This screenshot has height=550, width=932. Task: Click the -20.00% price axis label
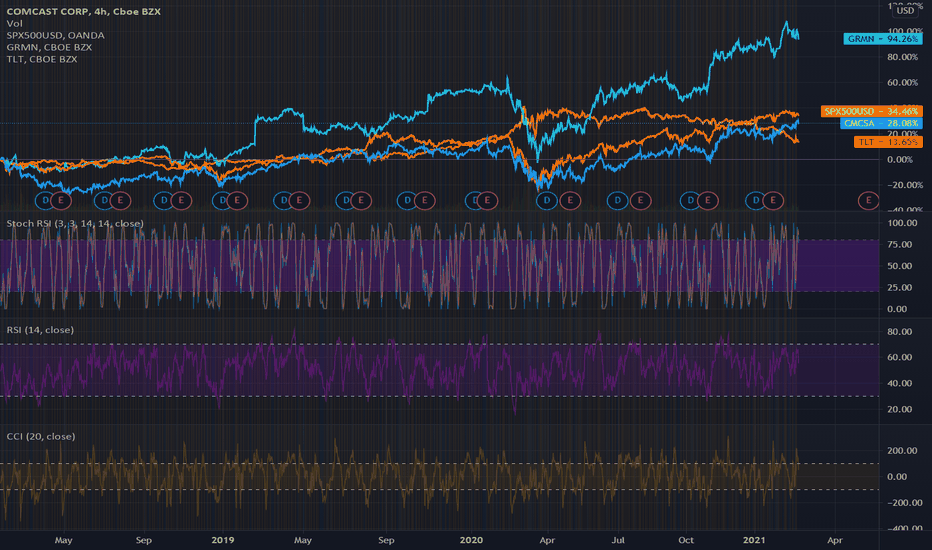905,185
